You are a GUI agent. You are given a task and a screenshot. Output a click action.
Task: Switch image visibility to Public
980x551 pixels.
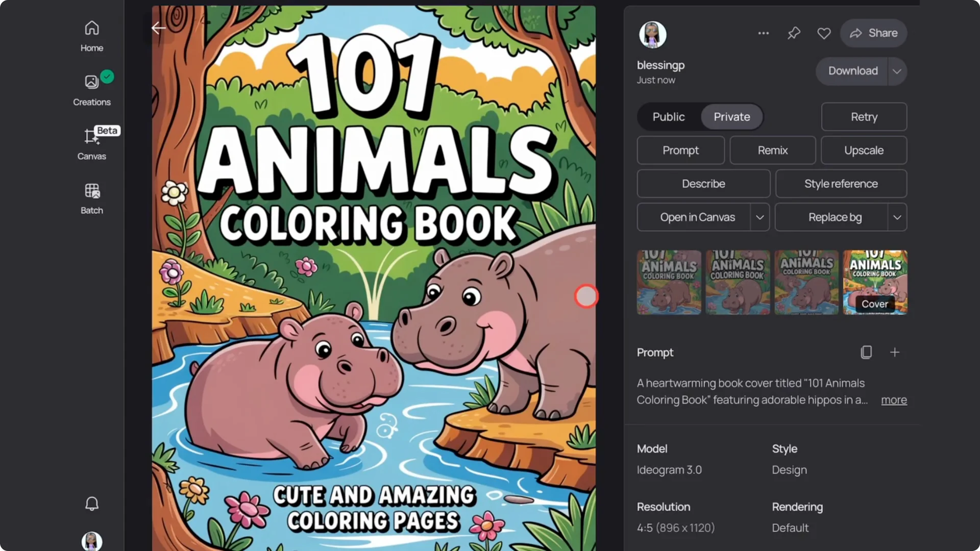(668, 116)
